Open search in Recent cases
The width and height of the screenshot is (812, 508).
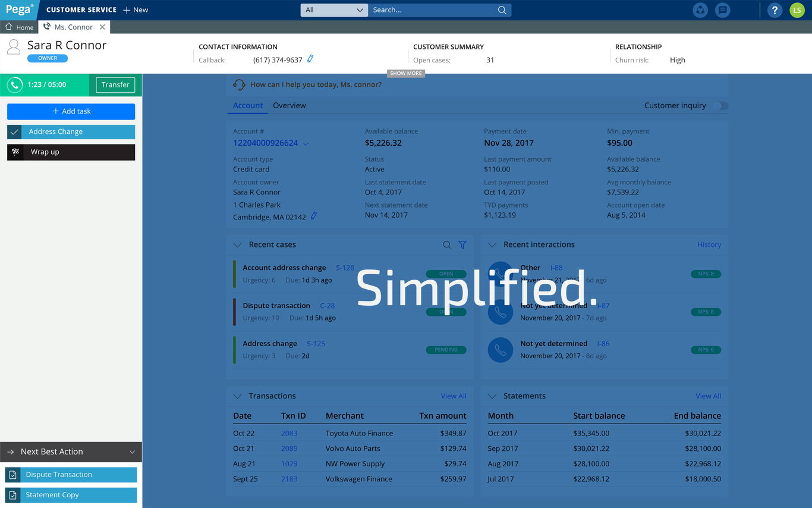tap(447, 244)
